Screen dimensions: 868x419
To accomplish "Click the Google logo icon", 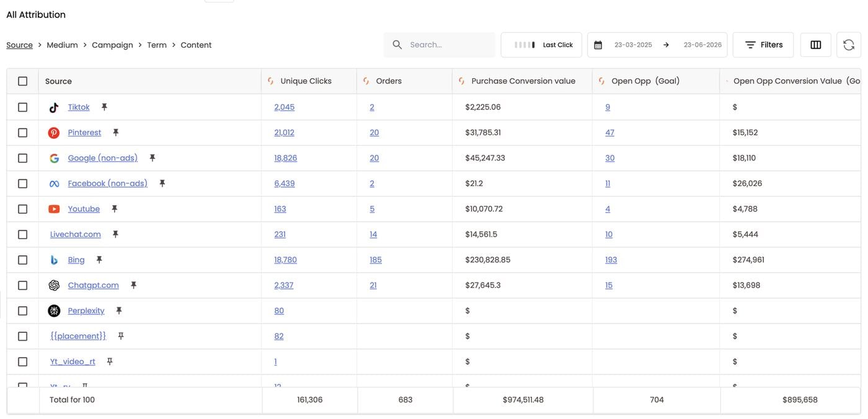I will [54, 158].
